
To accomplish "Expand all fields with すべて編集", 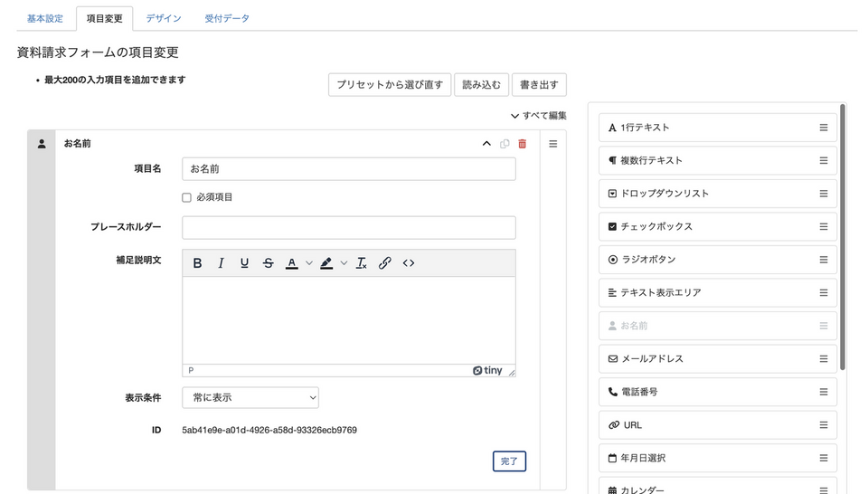I will (x=539, y=116).
